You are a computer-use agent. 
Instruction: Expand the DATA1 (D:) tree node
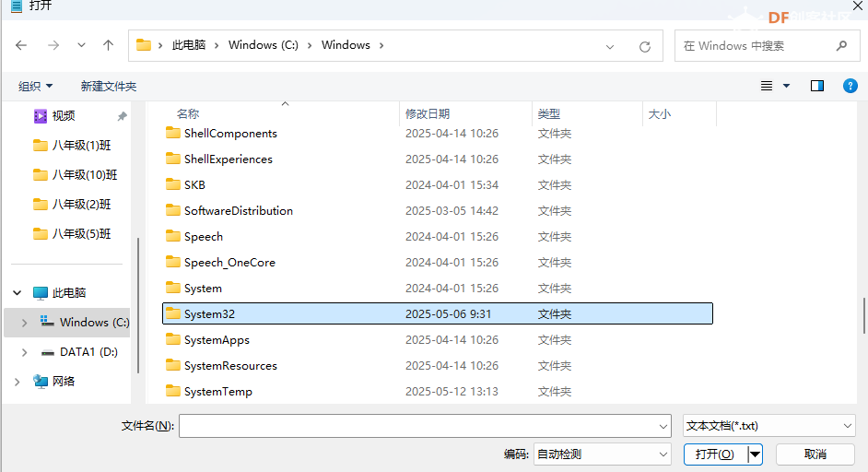(24, 352)
